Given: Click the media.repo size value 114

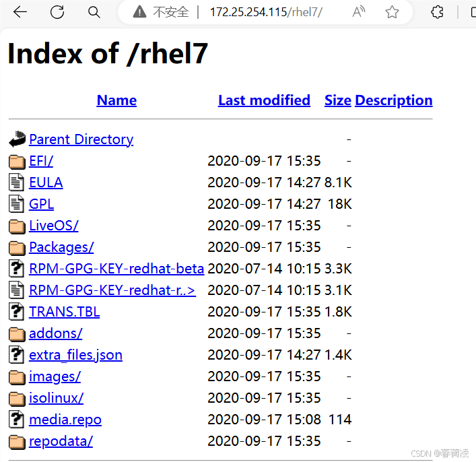Looking at the screenshot, I should coord(340,420).
